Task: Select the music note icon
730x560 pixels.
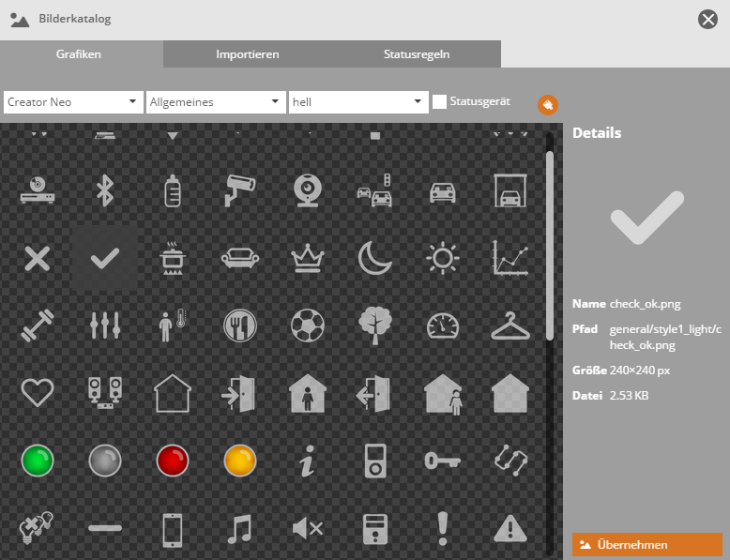Action: (240, 528)
